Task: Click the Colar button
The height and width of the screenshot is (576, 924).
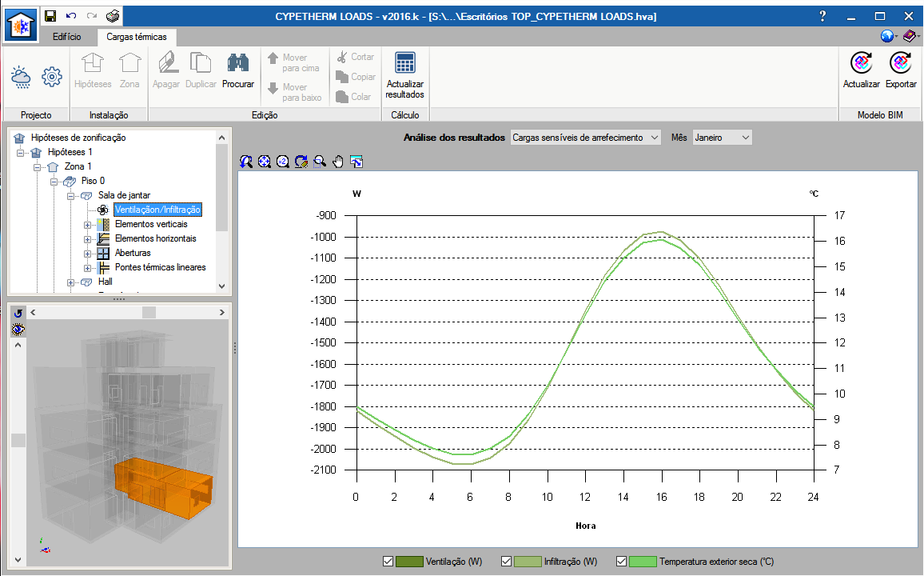Action: coord(353,97)
